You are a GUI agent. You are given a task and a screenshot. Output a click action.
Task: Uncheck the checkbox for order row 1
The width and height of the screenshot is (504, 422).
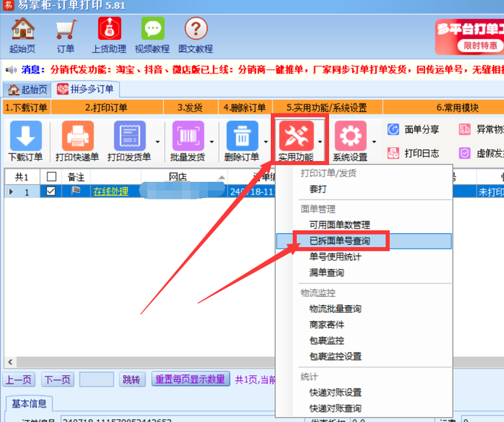(51, 191)
